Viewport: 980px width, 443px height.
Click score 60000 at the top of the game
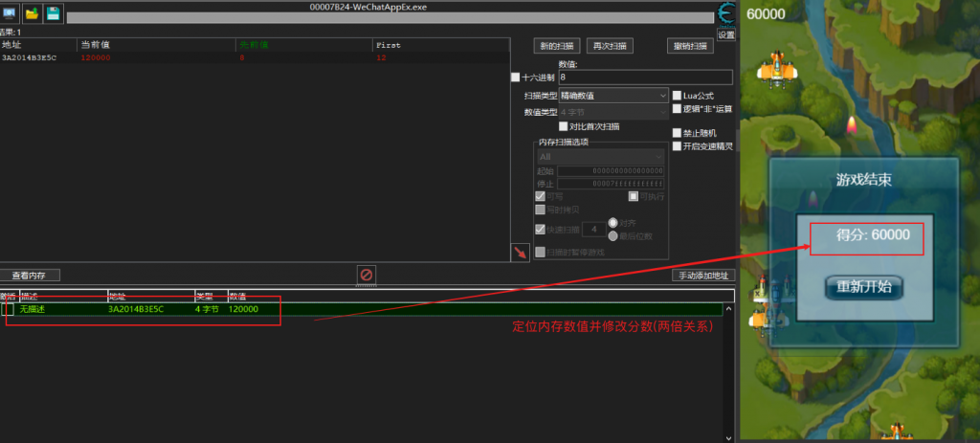766,13
